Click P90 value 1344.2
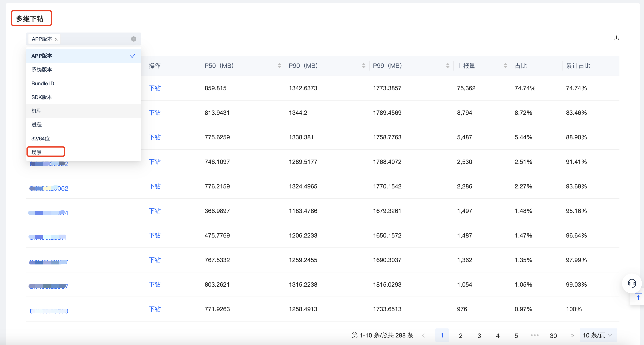Screen dimensions: 644x345 pyautogui.click(x=298, y=113)
